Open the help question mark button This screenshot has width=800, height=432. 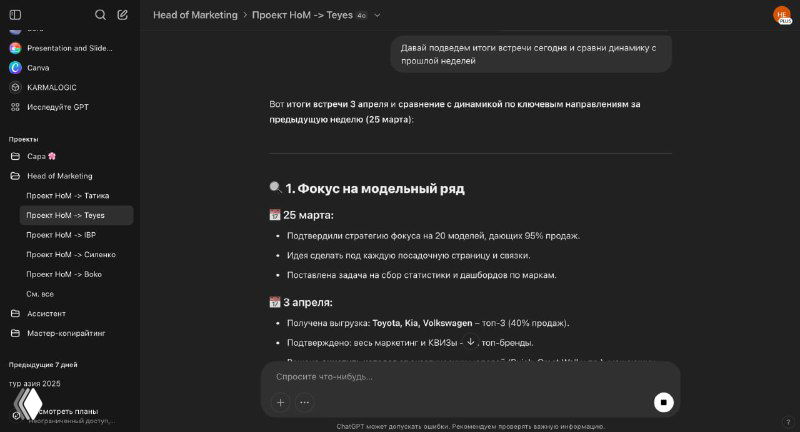pyautogui.click(x=788, y=422)
